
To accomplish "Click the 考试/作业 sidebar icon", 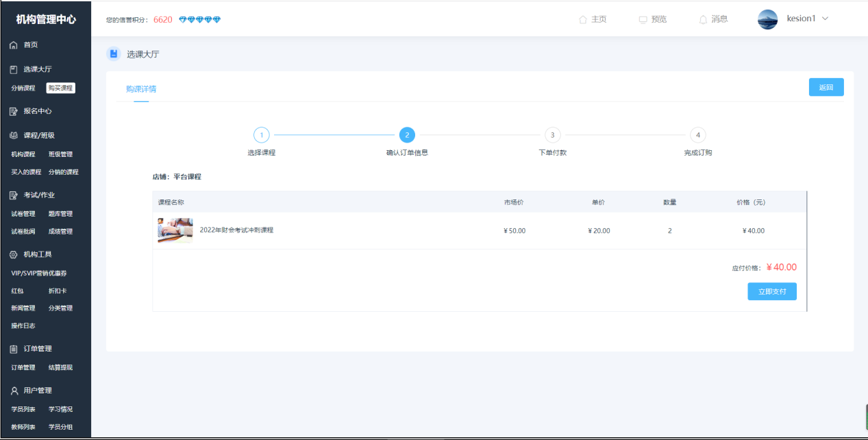I will [x=13, y=195].
